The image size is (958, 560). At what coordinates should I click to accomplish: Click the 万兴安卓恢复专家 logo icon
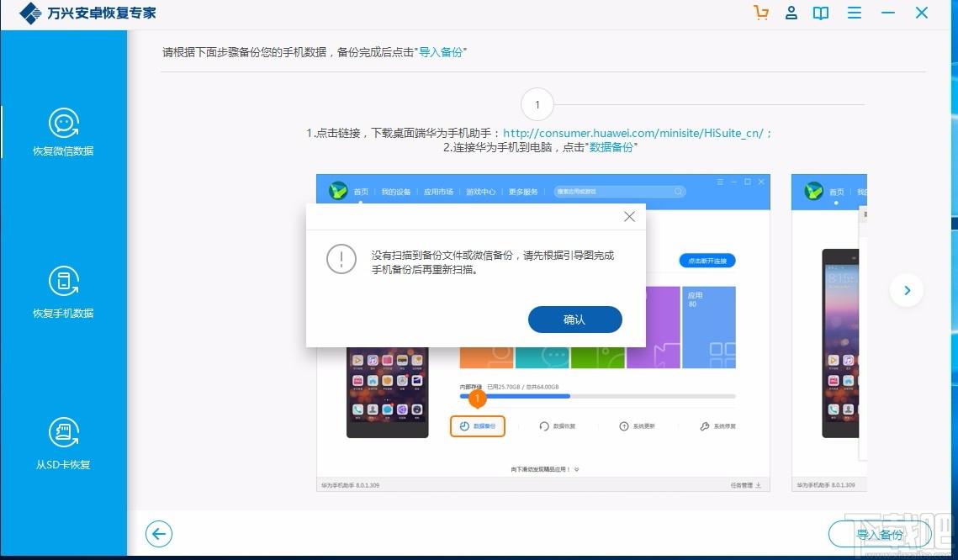click(x=30, y=13)
